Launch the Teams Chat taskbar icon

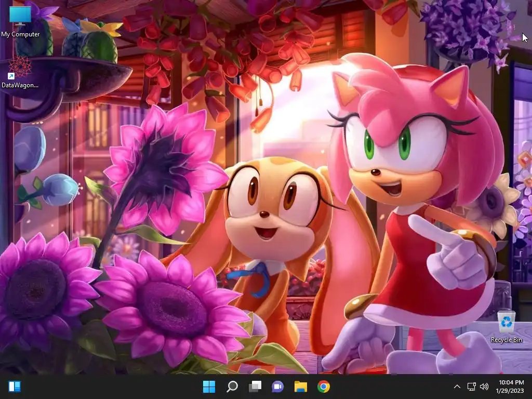point(278,387)
